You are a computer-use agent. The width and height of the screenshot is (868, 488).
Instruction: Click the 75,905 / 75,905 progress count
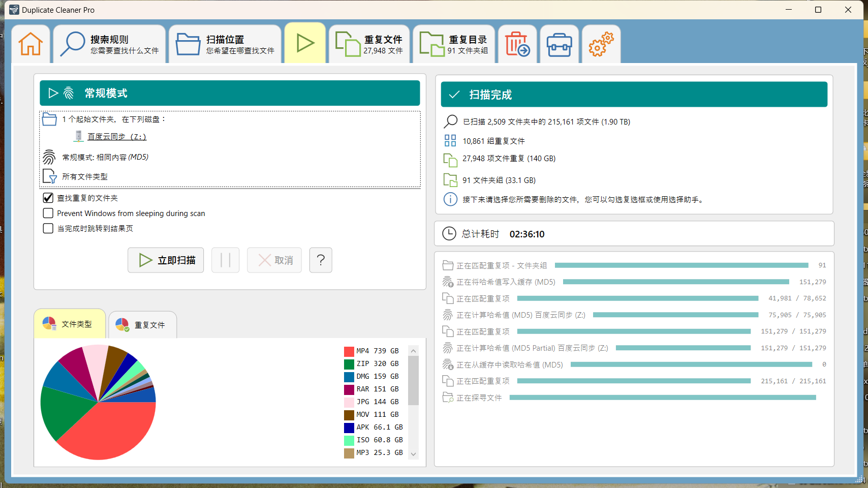click(x=797, y=315)
